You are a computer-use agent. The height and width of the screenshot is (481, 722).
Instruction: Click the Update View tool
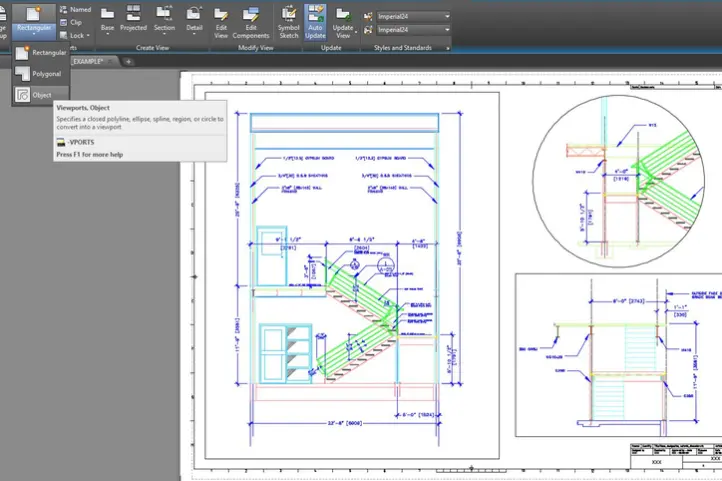[x=343, y=22]
